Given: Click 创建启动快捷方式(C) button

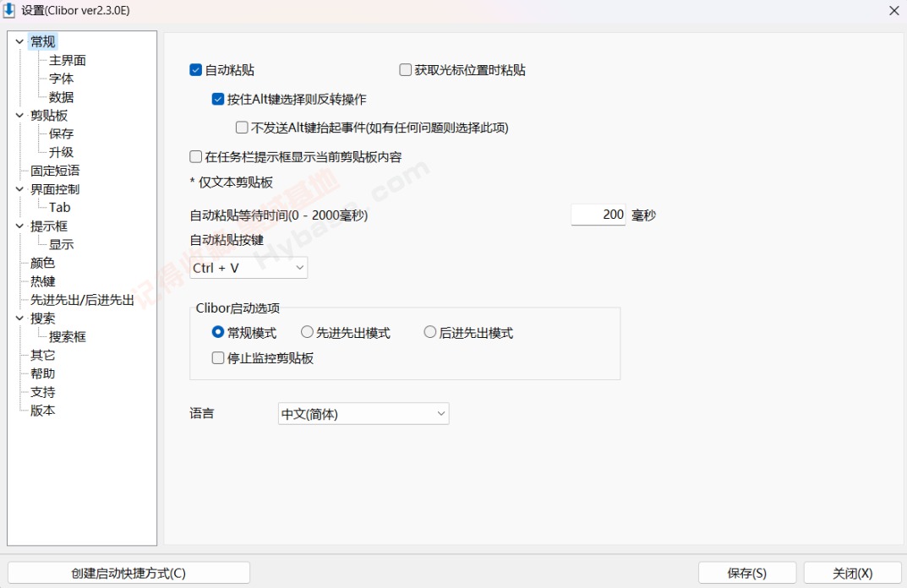Looking at the screenshot, I should tap(128, 573).
